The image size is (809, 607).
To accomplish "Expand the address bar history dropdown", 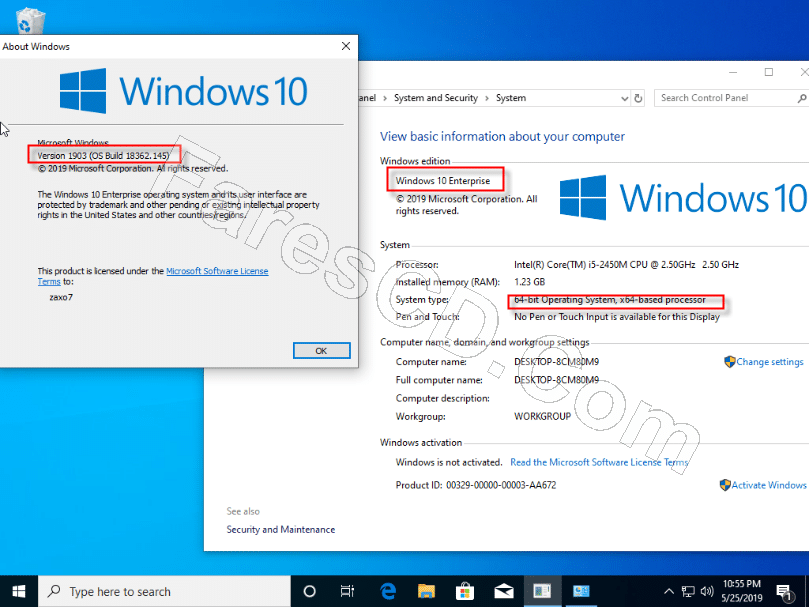I will pyautogui.click(x=624, y=98).
